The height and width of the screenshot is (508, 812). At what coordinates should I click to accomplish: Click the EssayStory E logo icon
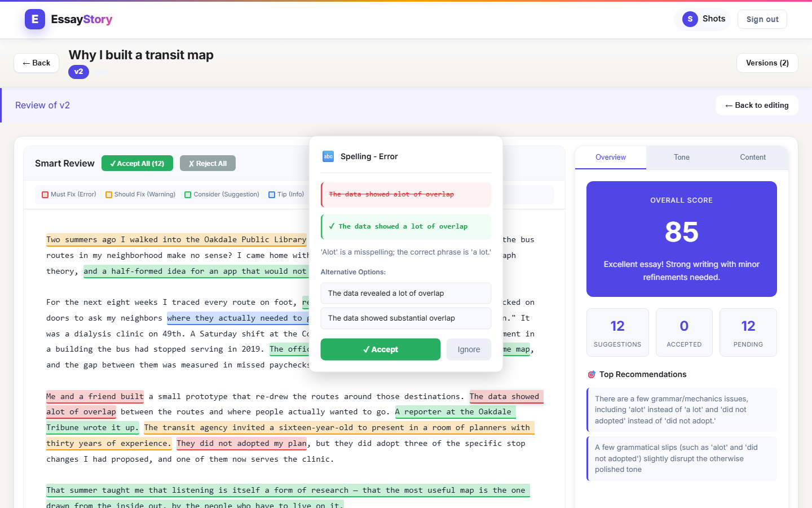(x=35, y=19)
